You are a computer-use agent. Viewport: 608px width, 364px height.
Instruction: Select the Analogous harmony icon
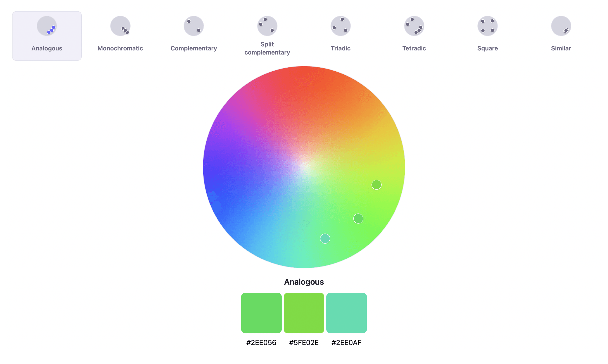pyautogui.click(x=47, y=26)
